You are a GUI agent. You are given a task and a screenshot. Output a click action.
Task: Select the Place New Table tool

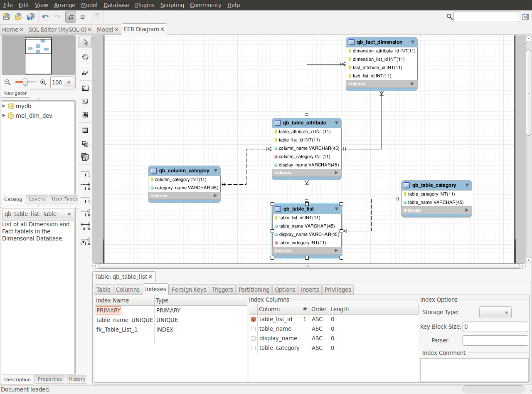pos(85,130)
